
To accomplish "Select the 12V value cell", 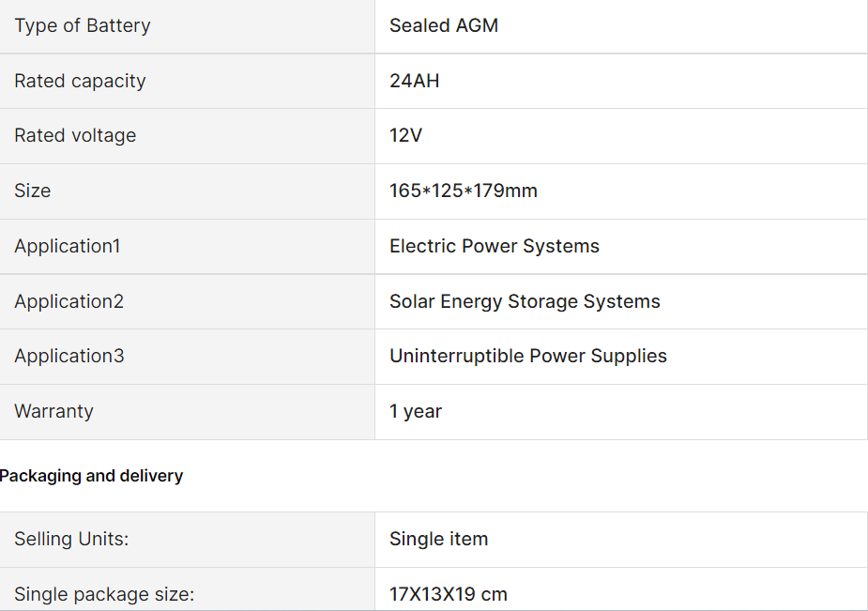I will click(621, 135).
